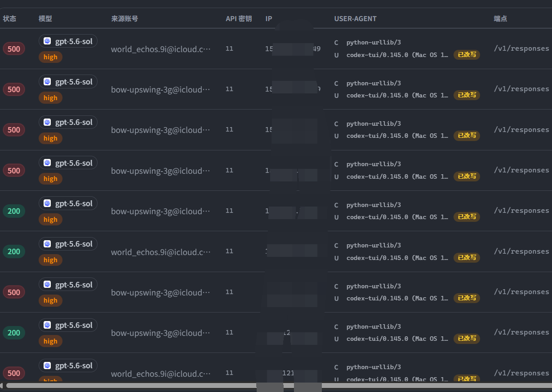The width and height of the screenshot is (552, 392).
Task: Open world_echos.9i account in the 200 status row
Action: click(161, 252)
